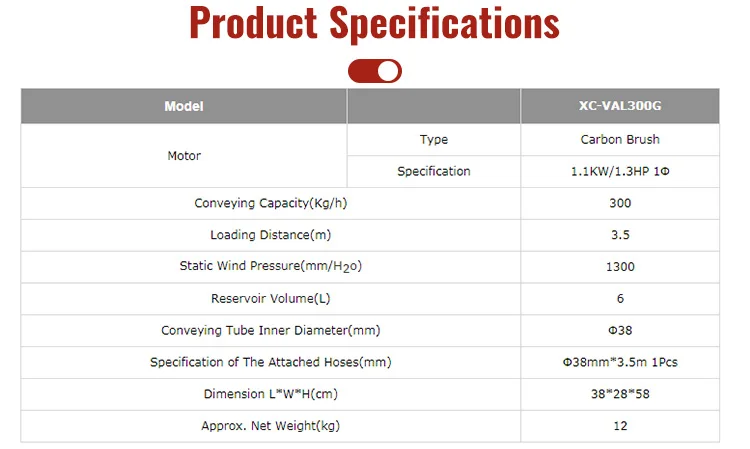Screen dimensions: 750x449
Task: Click the 1.1KW/1.3HP motor specification value
Action: 619,172
